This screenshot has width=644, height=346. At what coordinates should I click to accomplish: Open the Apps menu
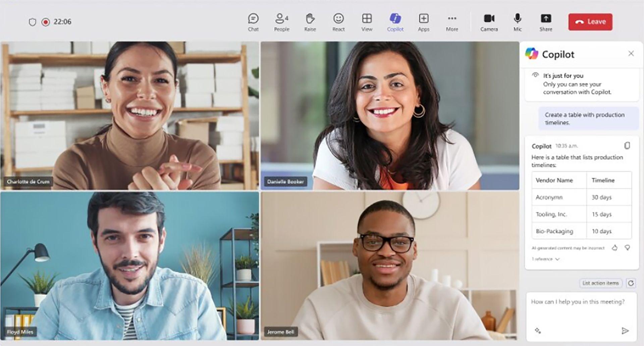coord(424,22)
